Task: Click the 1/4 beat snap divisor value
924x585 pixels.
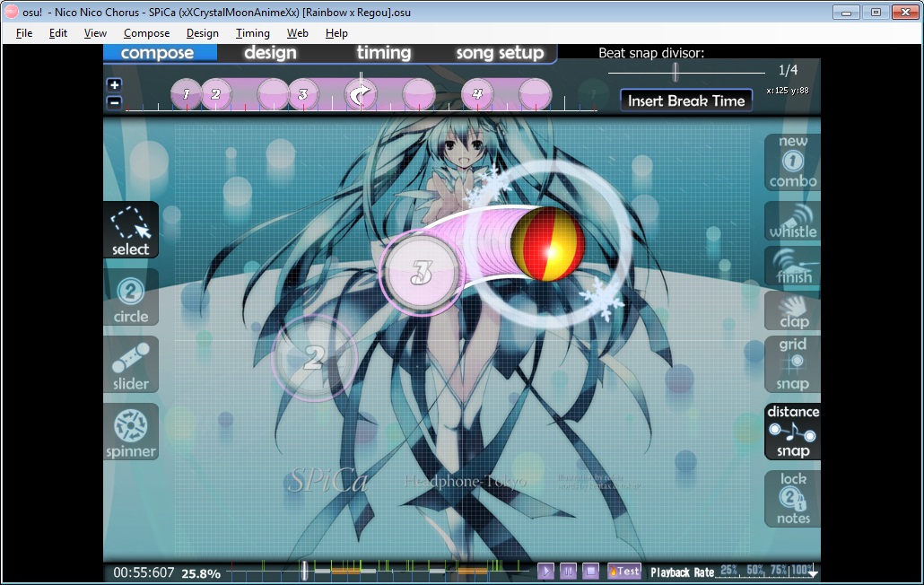Action: point(788,70)
